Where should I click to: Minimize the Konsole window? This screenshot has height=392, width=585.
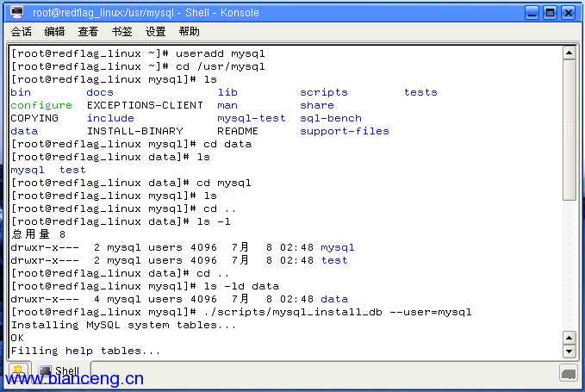pyautogui.click(x=532, y=13)
